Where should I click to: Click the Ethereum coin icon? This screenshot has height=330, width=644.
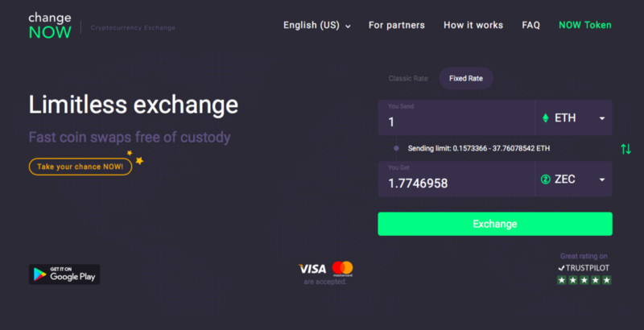pos(544,118)
